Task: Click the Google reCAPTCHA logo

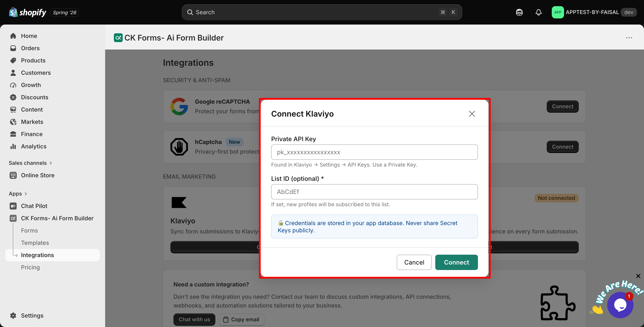Action: coord(179,106)
